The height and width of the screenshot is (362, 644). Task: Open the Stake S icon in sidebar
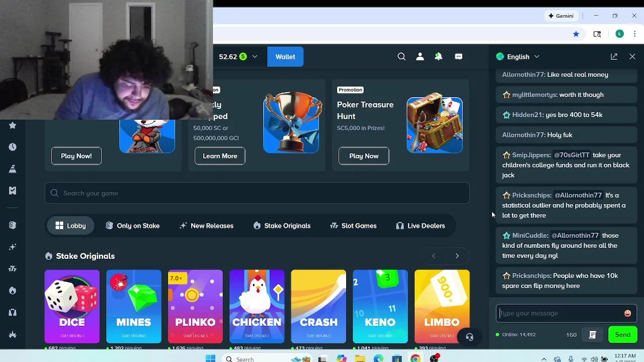coord(13,225)
